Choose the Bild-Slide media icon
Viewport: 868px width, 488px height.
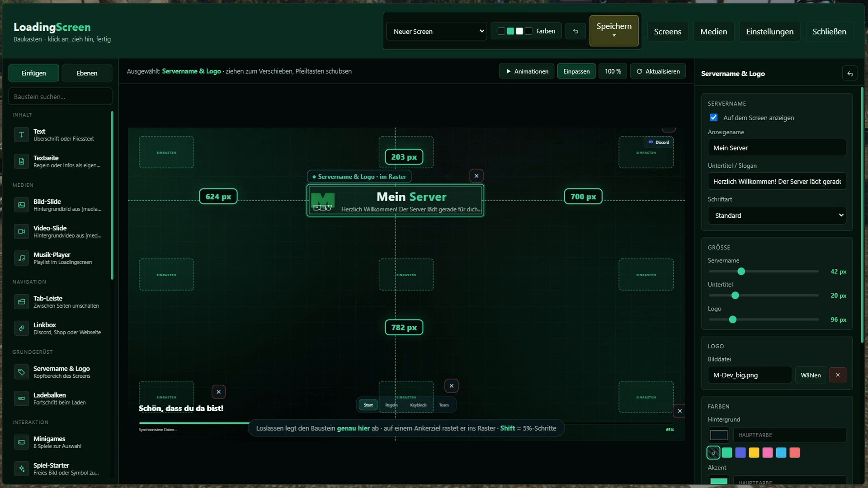tap(21, 205)
